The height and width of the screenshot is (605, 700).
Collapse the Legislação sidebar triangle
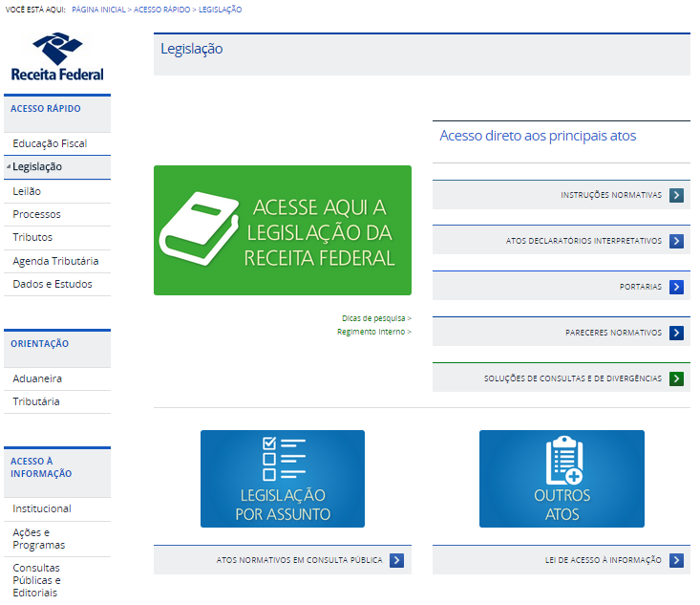click(x=9, y=166)
